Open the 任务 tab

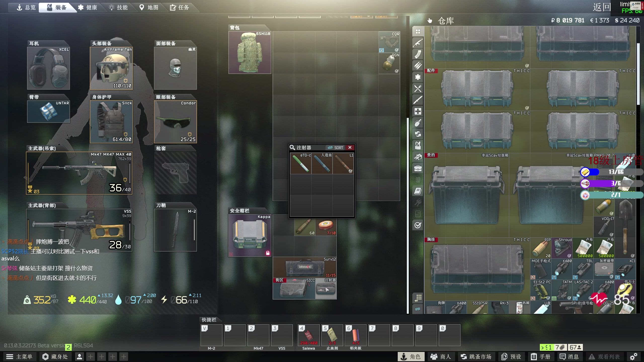(x=180, y=8)
